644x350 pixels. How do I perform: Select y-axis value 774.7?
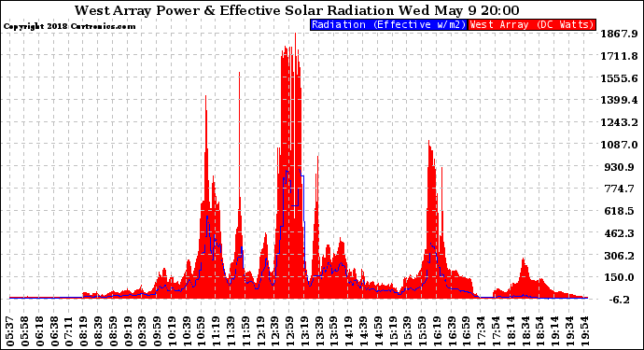point(620,189)
